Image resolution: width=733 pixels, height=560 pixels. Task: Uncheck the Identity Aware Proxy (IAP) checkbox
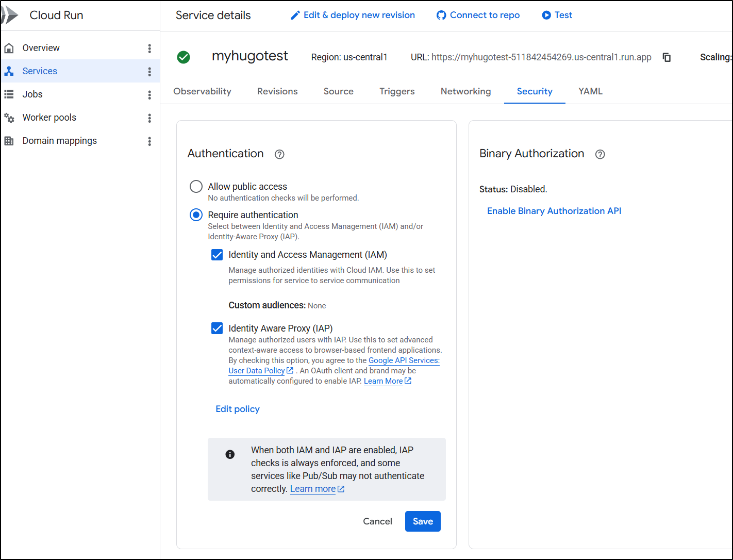pos(217,328)
